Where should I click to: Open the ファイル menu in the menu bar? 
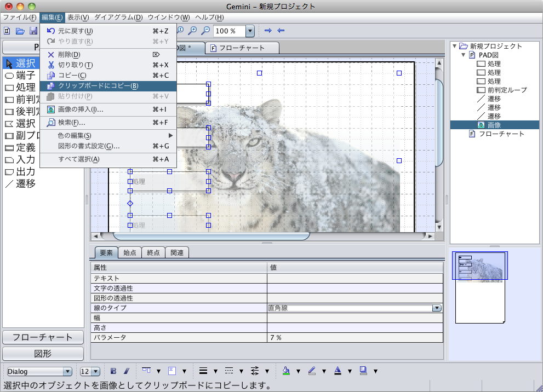tap(19, 18)
